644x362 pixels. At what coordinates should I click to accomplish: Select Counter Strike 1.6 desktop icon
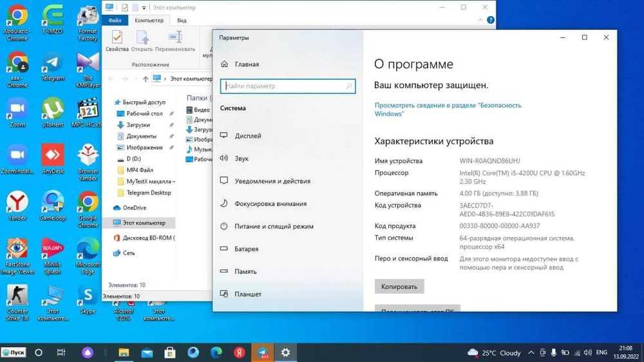coord(17,303)
